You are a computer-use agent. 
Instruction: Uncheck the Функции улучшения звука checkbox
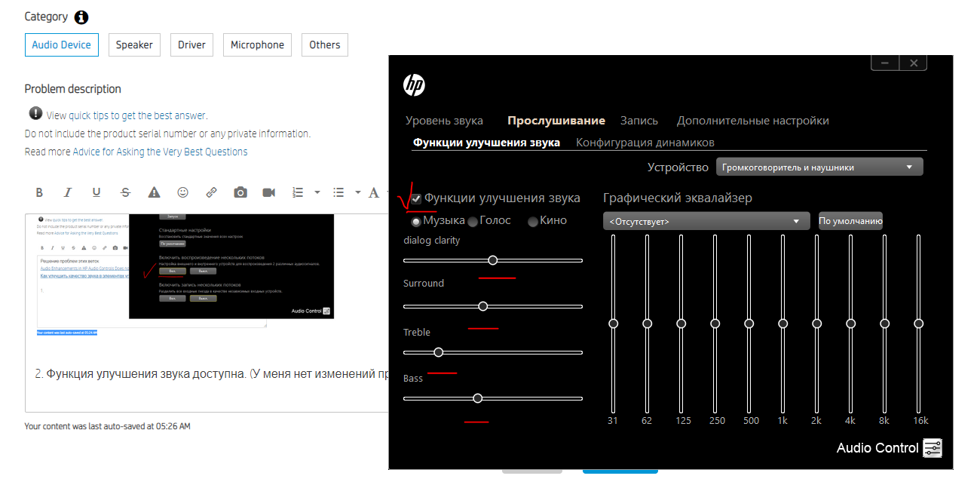tap(416, 198)
